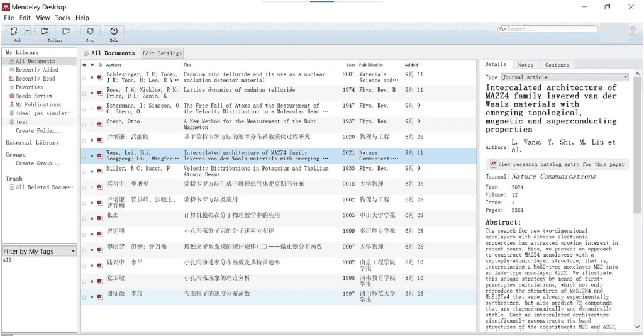Star the Miller Velocity Distributions paper
The height and width of the screenshot is (336, 644).
[84, 172]
